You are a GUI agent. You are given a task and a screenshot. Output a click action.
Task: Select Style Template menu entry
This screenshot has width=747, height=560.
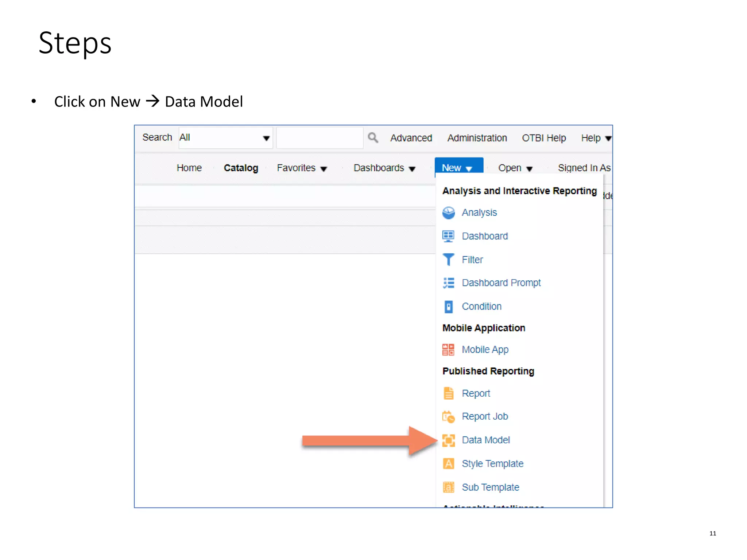[x=492, y=464]
